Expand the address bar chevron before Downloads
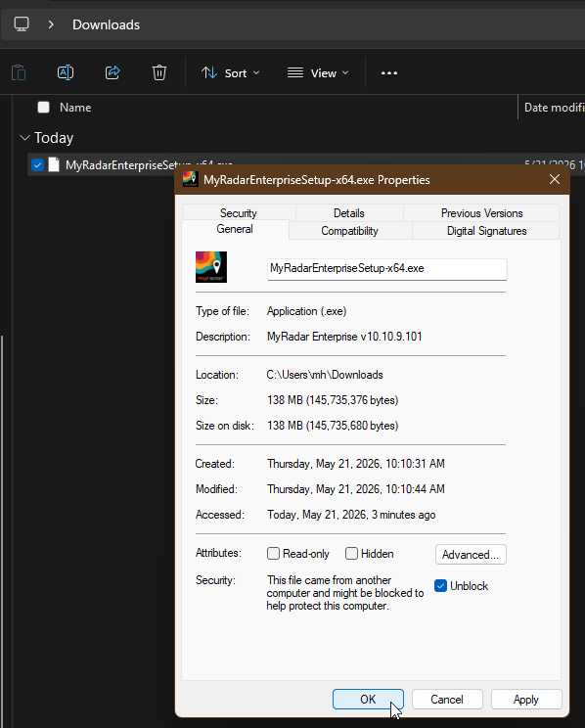 tap(51, 24)
